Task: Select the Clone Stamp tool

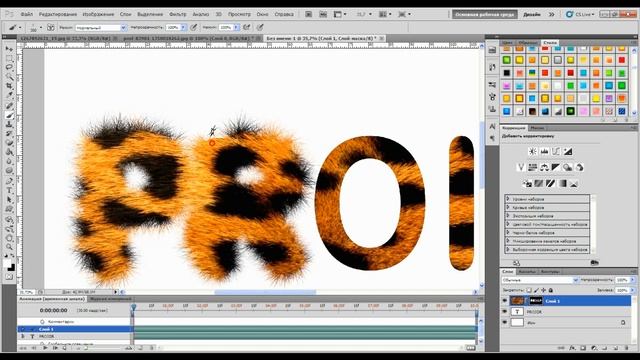Action: [x=9, y=125]
